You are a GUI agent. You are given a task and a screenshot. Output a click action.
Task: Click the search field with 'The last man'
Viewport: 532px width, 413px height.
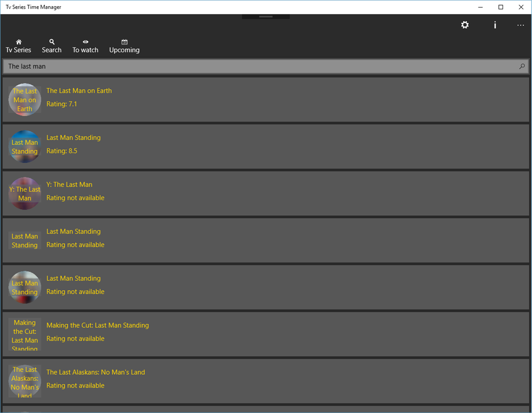coord(265,66)
